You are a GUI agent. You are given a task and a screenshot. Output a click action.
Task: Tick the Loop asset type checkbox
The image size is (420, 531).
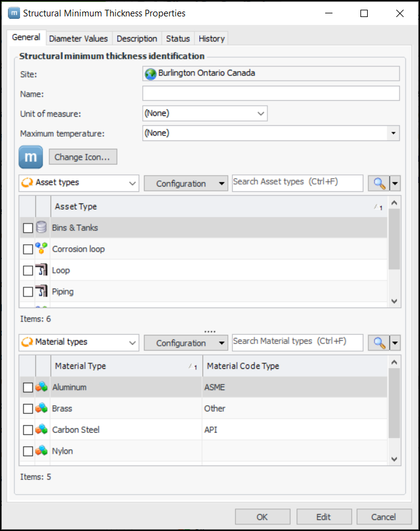pos(28,270)
